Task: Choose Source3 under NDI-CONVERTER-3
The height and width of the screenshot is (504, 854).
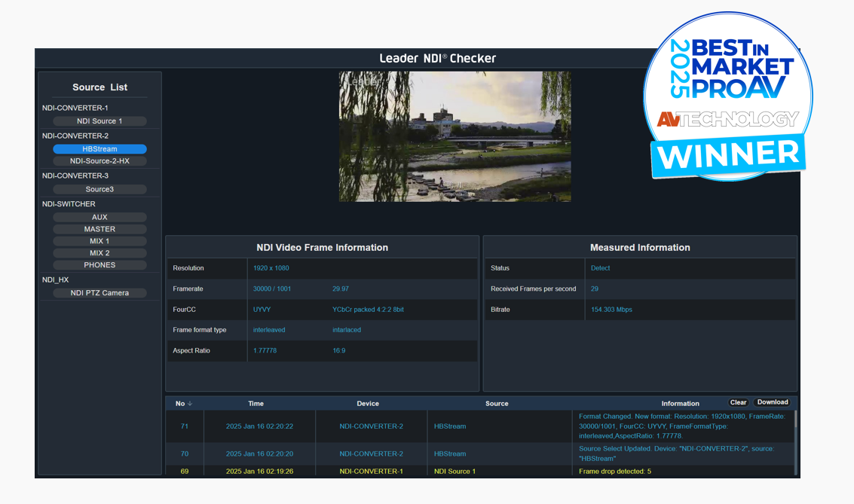Action: pyautogui.click(x=99, y=190)
